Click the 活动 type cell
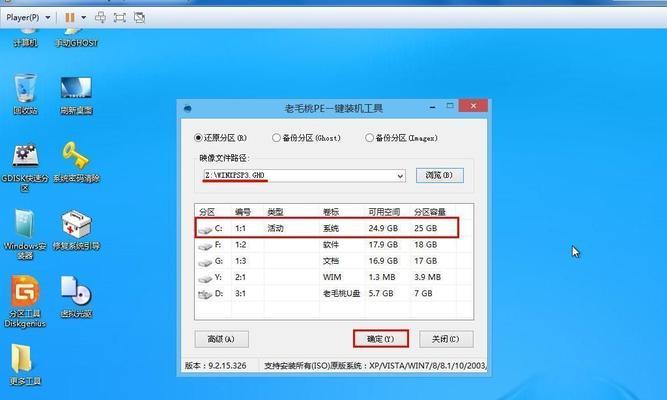This screenshot has height=400, width=667. 275,229
